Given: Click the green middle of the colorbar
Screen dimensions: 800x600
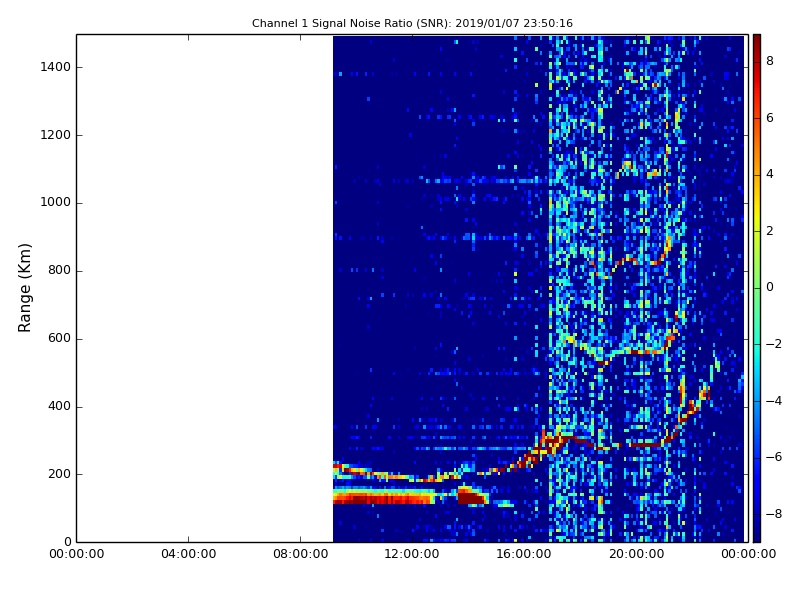Looking at the screenshot, I should click(757, 288).
